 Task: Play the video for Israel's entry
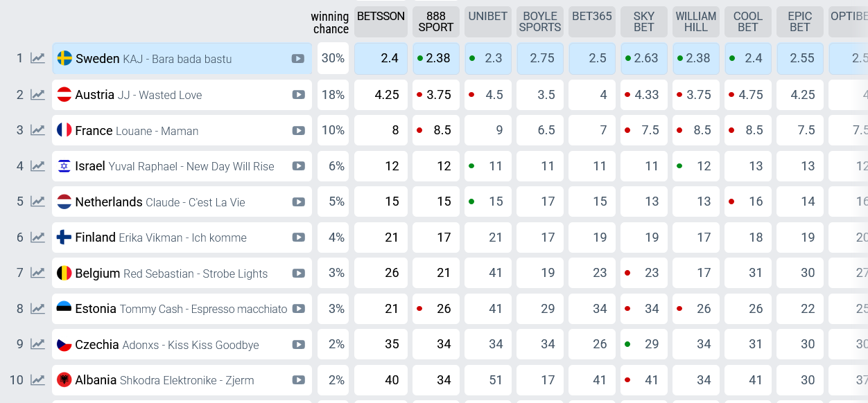(298, 166)
